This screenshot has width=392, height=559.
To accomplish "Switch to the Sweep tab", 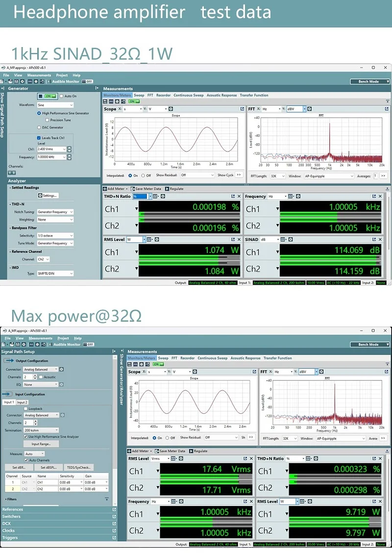I will [137, 95].
